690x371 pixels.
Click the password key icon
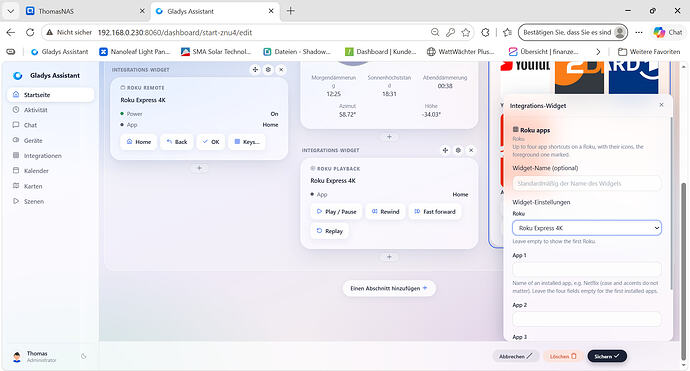[x=450, y=32]
